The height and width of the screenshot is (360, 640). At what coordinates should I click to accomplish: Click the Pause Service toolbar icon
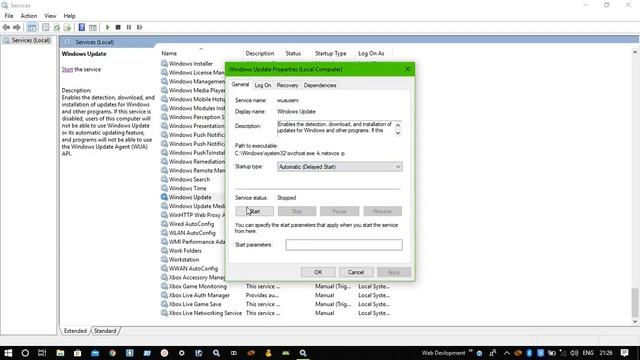129,27
